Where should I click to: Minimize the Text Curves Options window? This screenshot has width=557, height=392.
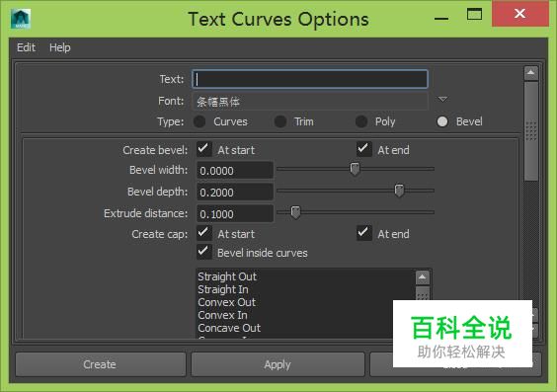coord(441,18)
